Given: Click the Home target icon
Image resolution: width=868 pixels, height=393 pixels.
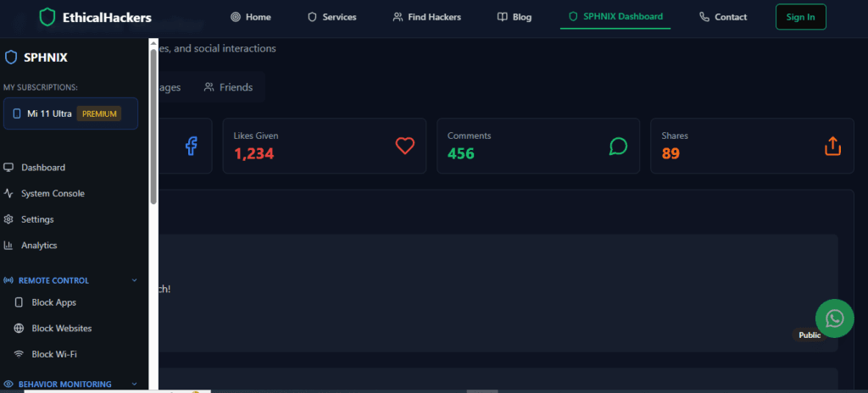Looking at the screenshot, I should pos(236,17).
